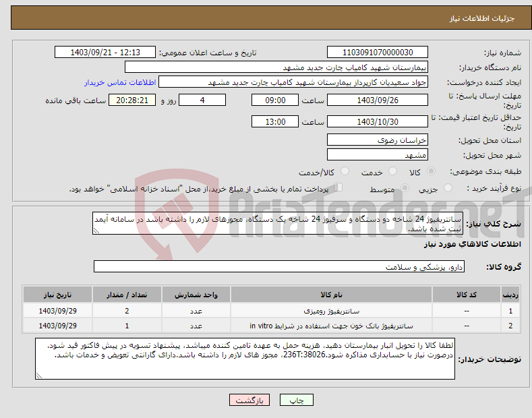The height and width of the screenshot is (418, 532).
Task: Click the چاپ (print) button
Action: coord(297,400)
